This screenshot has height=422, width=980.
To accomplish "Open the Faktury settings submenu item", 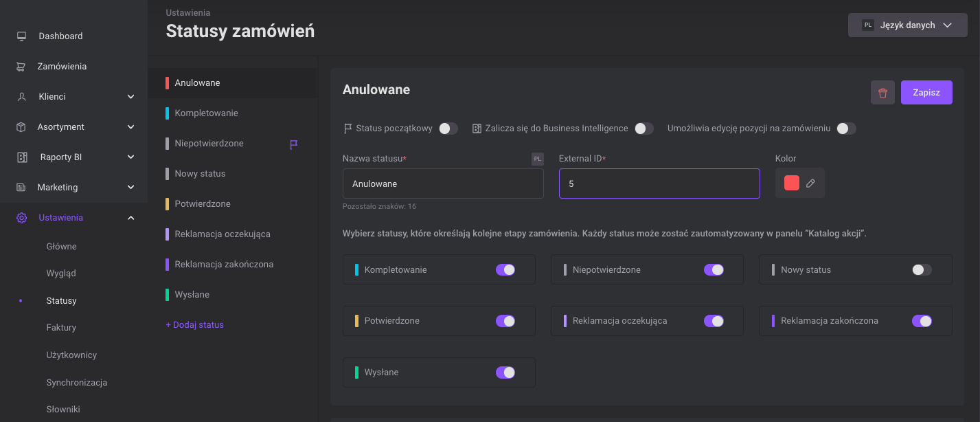I will (x=61, y=328).
